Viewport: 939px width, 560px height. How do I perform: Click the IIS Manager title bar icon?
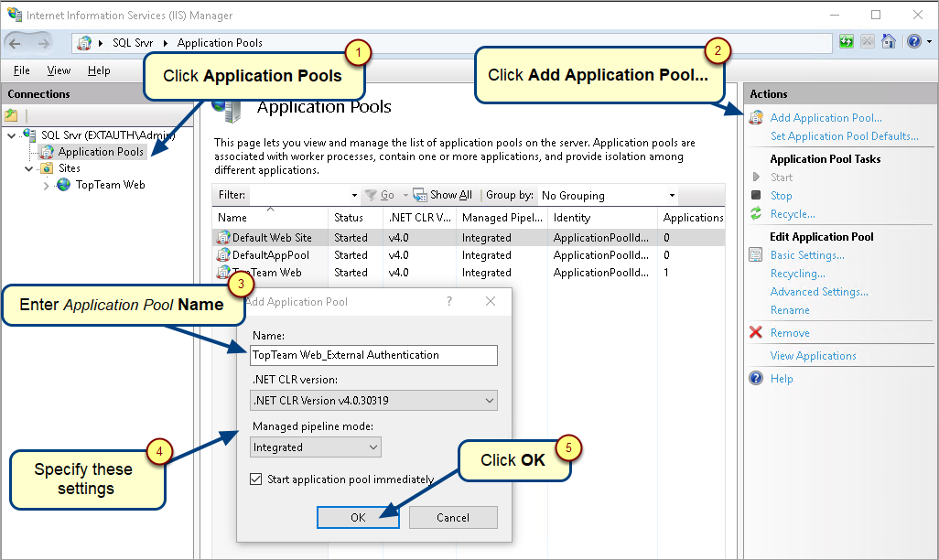[15, 15]
